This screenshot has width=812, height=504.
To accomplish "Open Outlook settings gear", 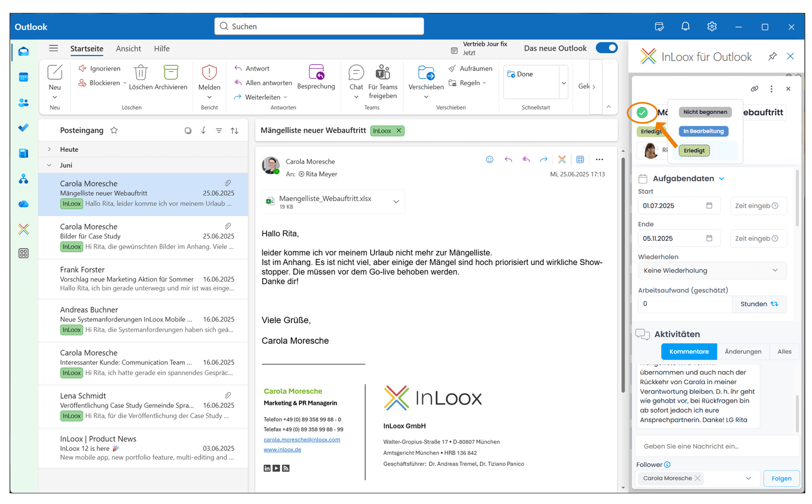I will 712,26.
